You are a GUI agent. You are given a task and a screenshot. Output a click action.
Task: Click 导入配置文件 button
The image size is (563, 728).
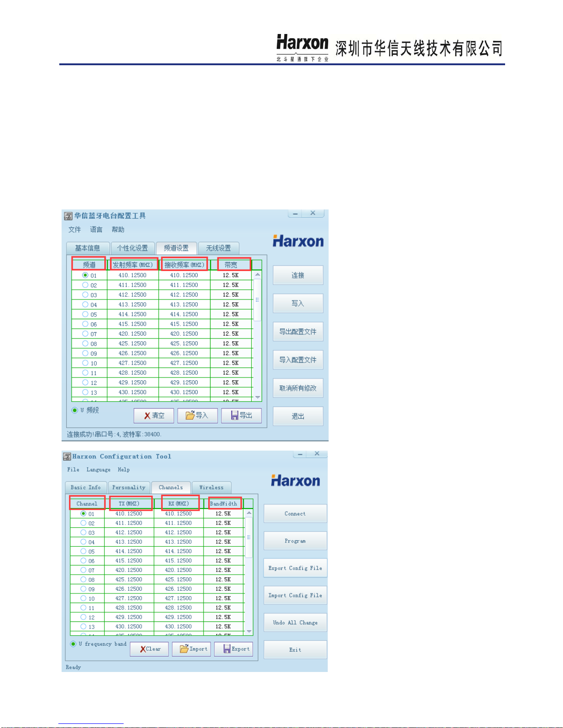(298, 360)
